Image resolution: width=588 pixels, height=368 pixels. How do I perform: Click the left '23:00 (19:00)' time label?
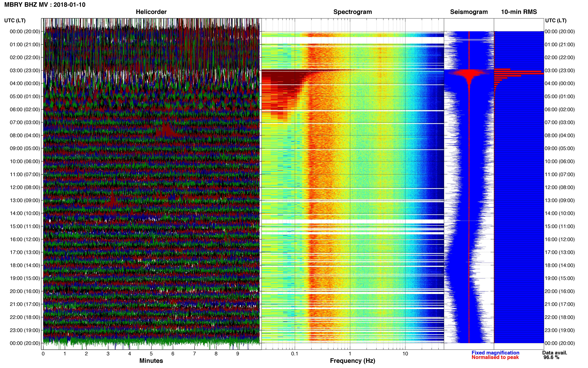point(25,330)
